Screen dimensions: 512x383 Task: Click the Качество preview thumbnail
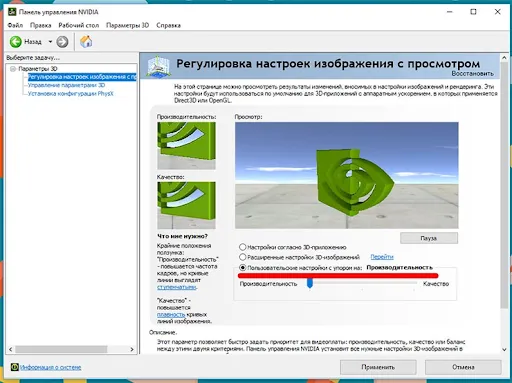[186, 205]
